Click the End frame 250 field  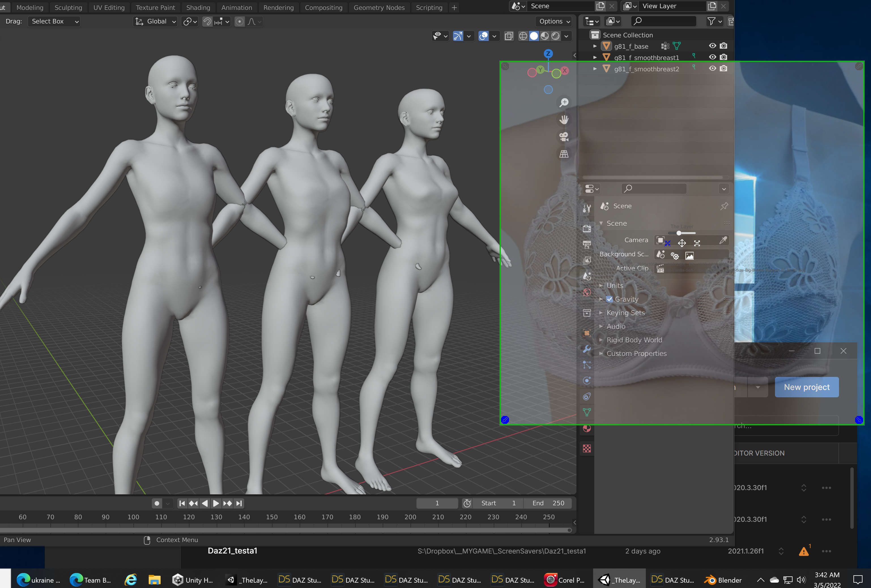coord(548,503)
